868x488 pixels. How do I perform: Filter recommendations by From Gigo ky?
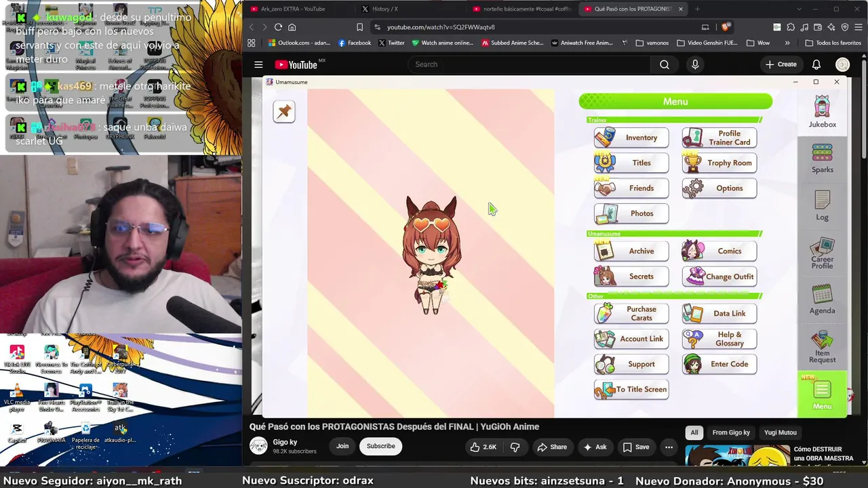pos(731,432)
